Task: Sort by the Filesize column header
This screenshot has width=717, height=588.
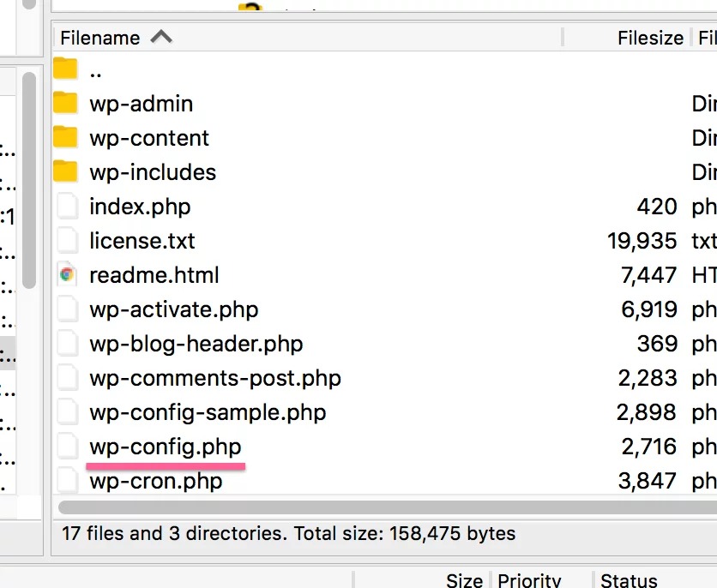Action: [x=650, y=38]
